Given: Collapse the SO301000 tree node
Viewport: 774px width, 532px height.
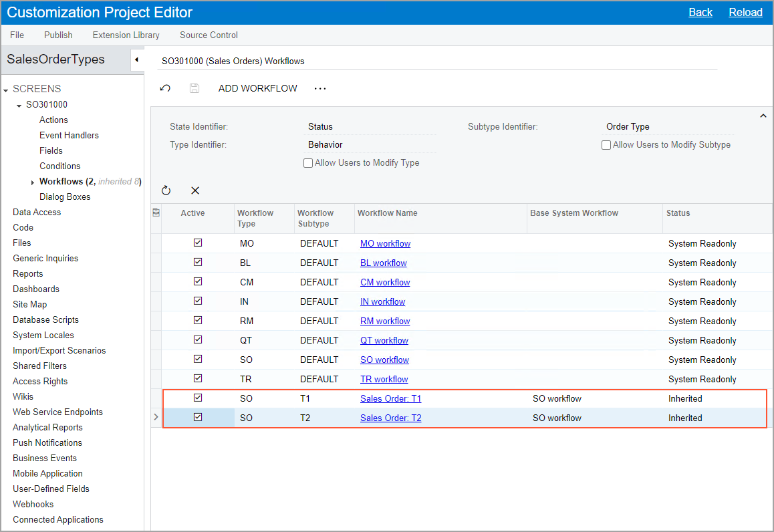Looking at the screenshot, I should point(19,106).
